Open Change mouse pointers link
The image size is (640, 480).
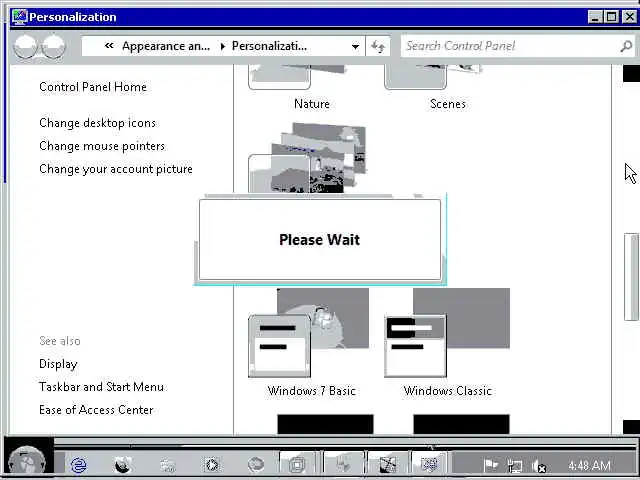pos(102,146)
